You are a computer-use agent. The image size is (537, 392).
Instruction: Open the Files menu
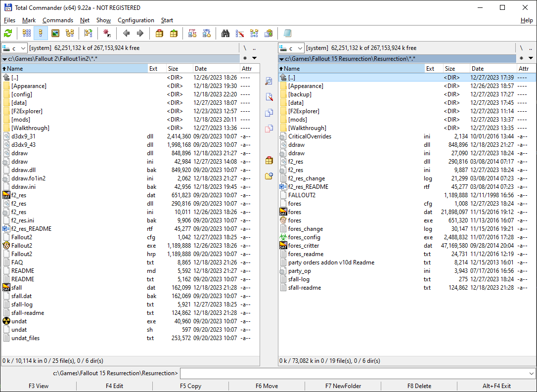(9, 20)
